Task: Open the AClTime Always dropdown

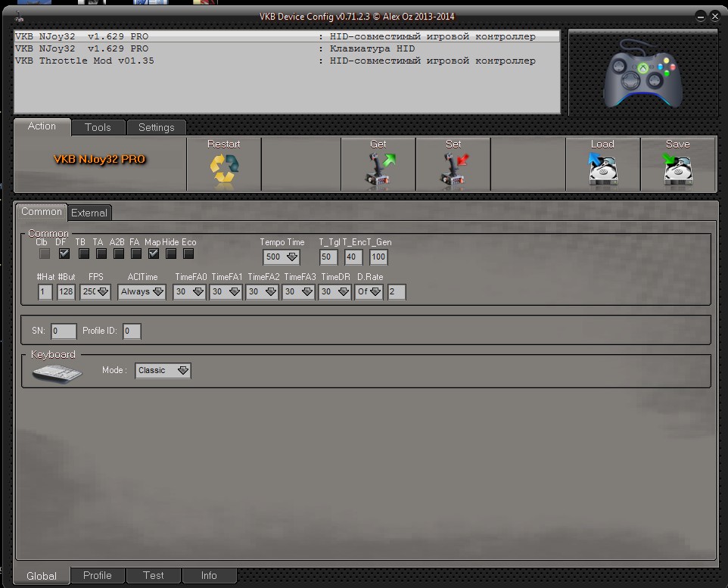Action: (x=142, y=291)
